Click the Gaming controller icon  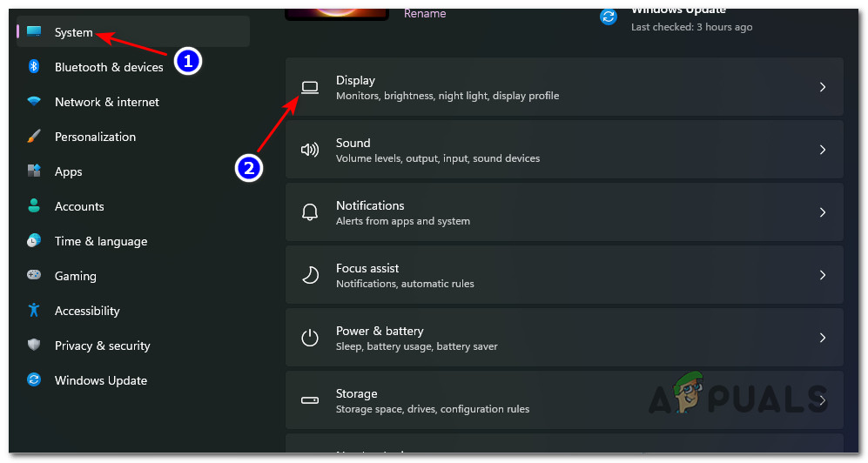34,276
